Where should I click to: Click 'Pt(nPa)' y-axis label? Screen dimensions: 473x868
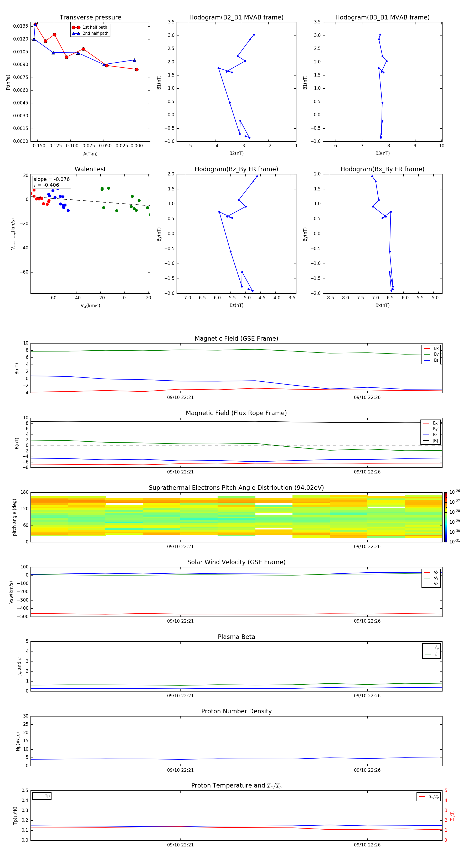pyautogui.click(x=8, y=82)
